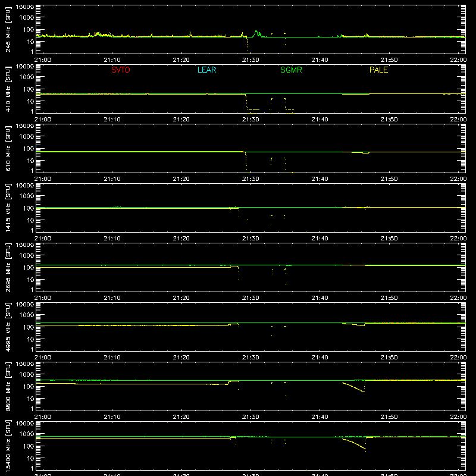Click the declining yellow slope in 15400 MHz plot
Image resolution: width=476 pixels, height=476 pixels.
click(x=354, y=443)
